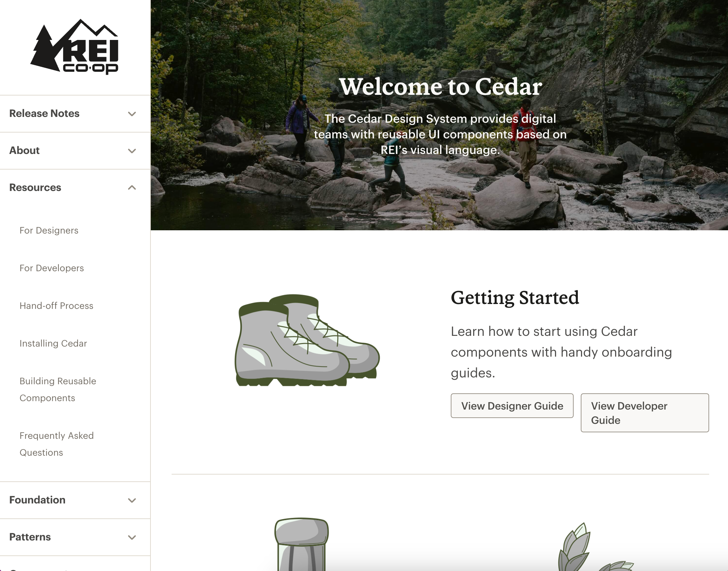The image size is (728, 571).
Task: Collapse the Resources section chevron
Action: pyautogui.click(x=132, y=187)
